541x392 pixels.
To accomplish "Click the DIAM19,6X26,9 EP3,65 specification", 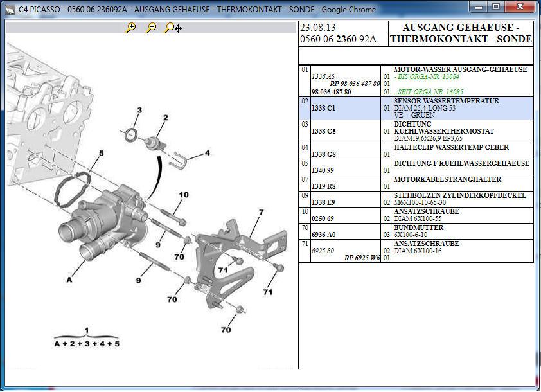I will [x=428, y=138].
